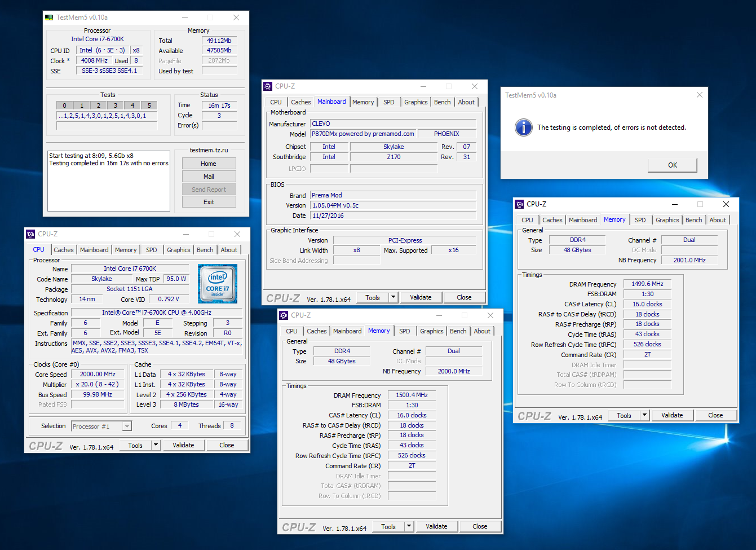756x550 pixels.
Task: Open Memory tab in CPU tab window
Action: pyautogui.click(x=126, y=250)
